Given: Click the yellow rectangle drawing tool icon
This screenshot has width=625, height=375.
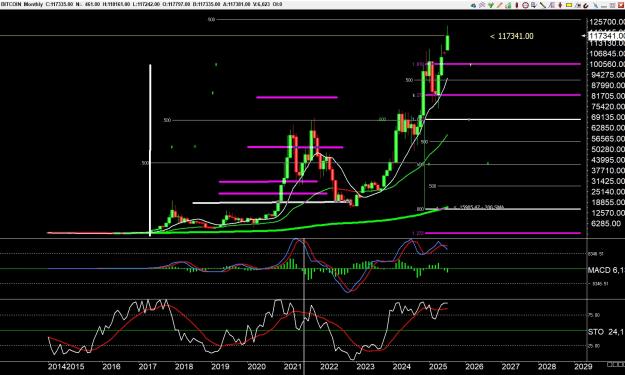Looking at the screenshot, I should 569,5.
